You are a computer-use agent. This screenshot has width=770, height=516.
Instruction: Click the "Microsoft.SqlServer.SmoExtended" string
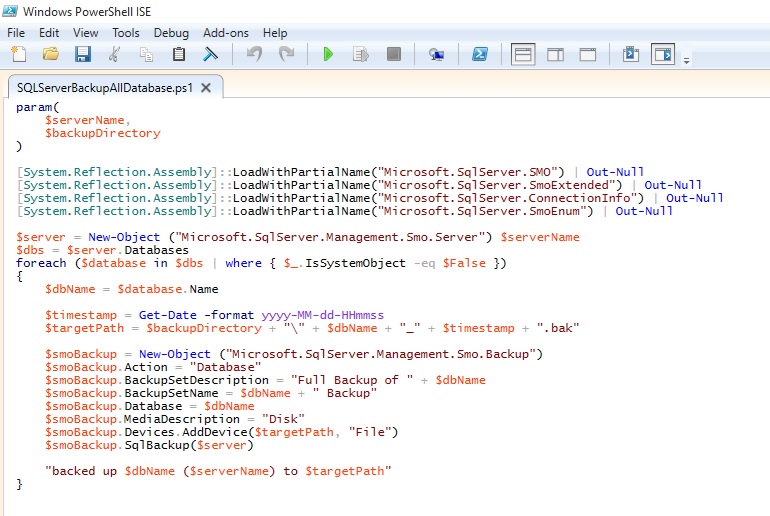(x=496, y=185)
